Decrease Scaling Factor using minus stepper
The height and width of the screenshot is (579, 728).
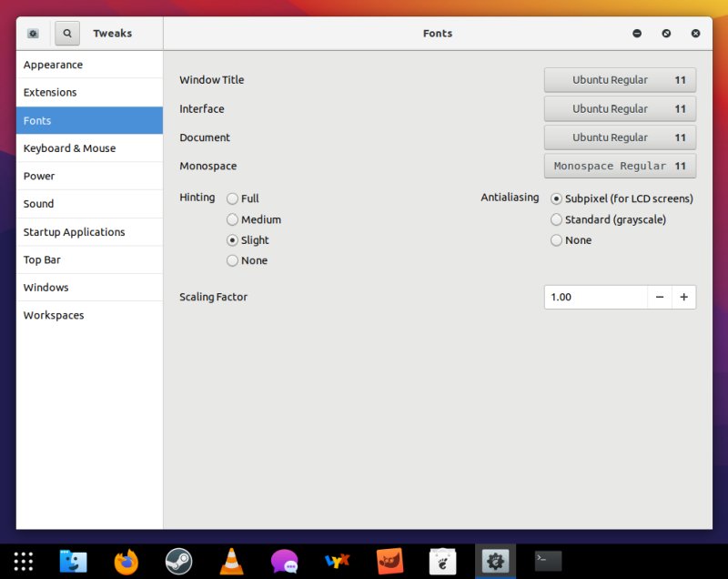(x=660, y=297)
